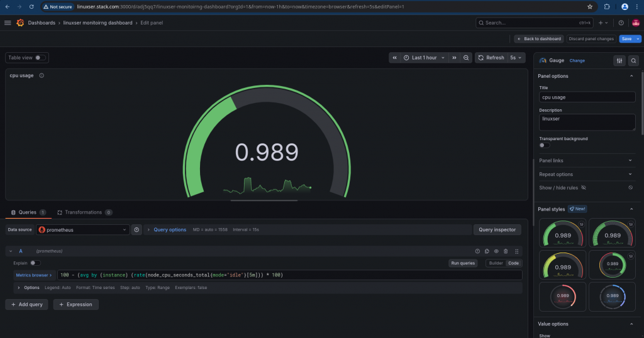644x338 pixels.
Task: Go back with the browser arrow
Action: (8, 6)
